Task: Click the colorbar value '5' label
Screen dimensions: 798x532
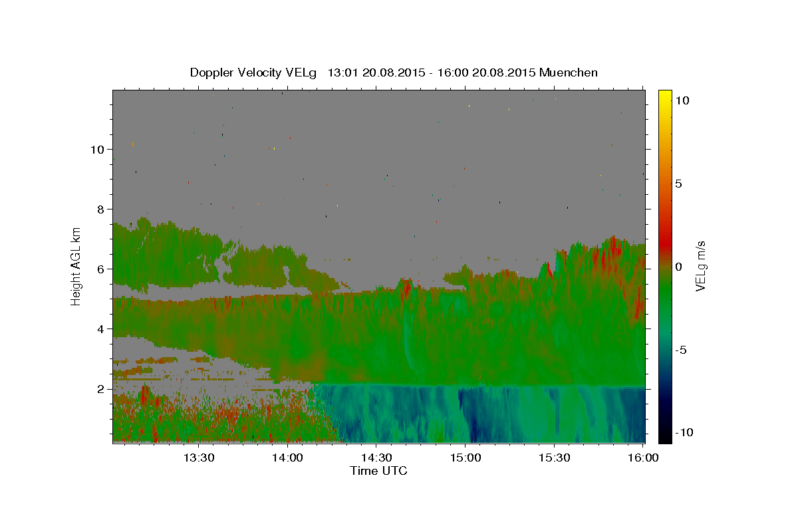Action: [678, 184]
